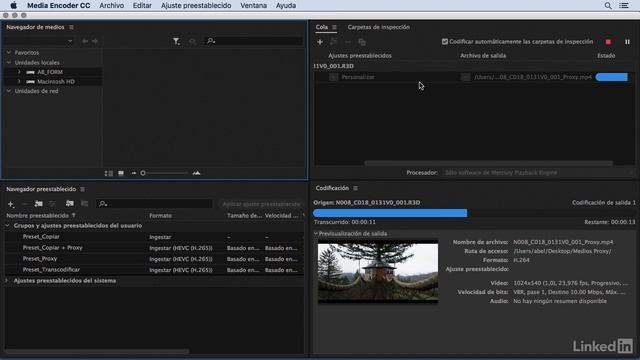This screenshot has width=640, height=360.
Task: Open the Cola panel menu icon
Action: click(x=334, y=27)
